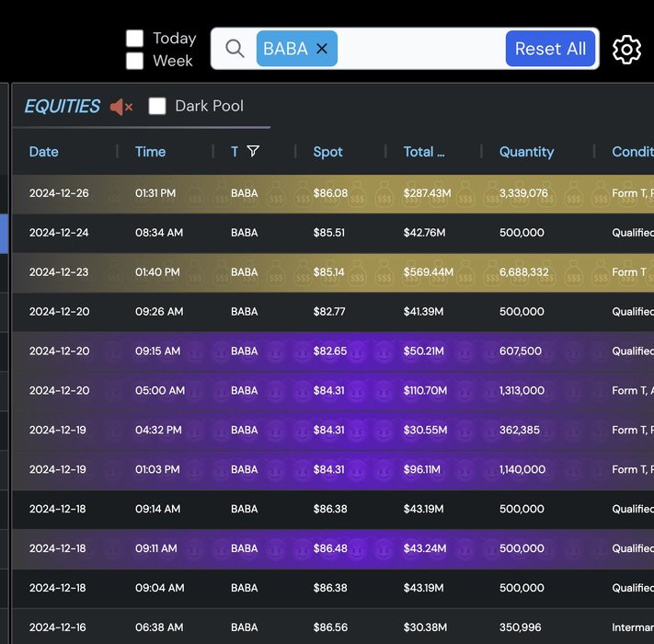Click the 09:15 AM time cell

157,351
